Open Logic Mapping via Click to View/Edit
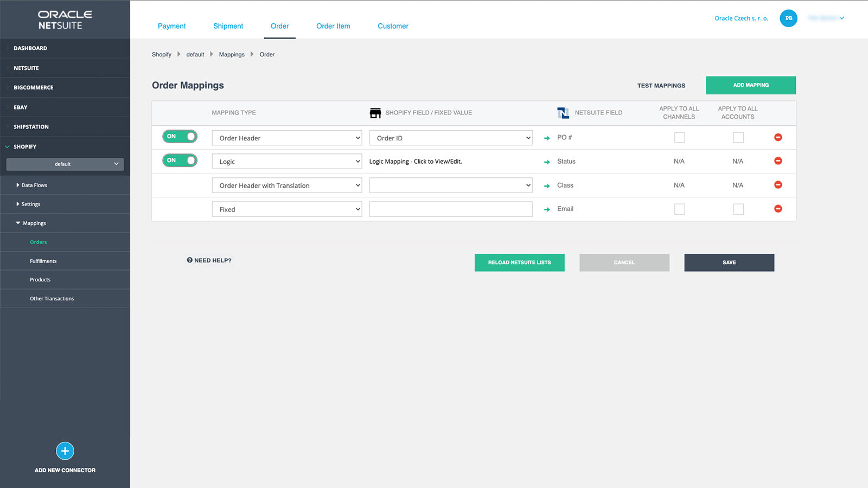 coord(416,161)
